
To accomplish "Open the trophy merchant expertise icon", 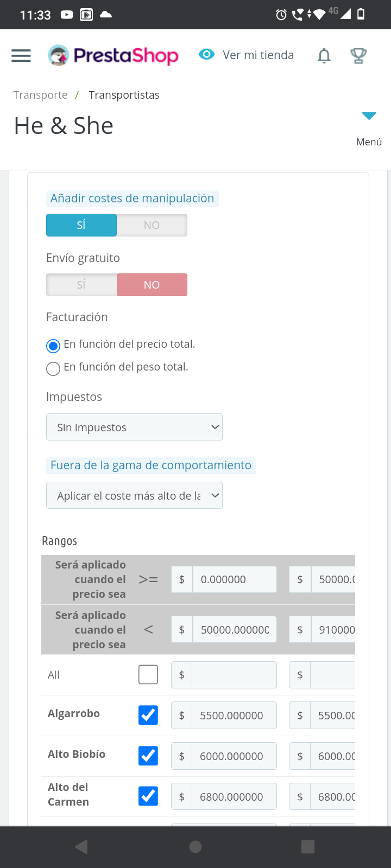I will pos(358,55).
